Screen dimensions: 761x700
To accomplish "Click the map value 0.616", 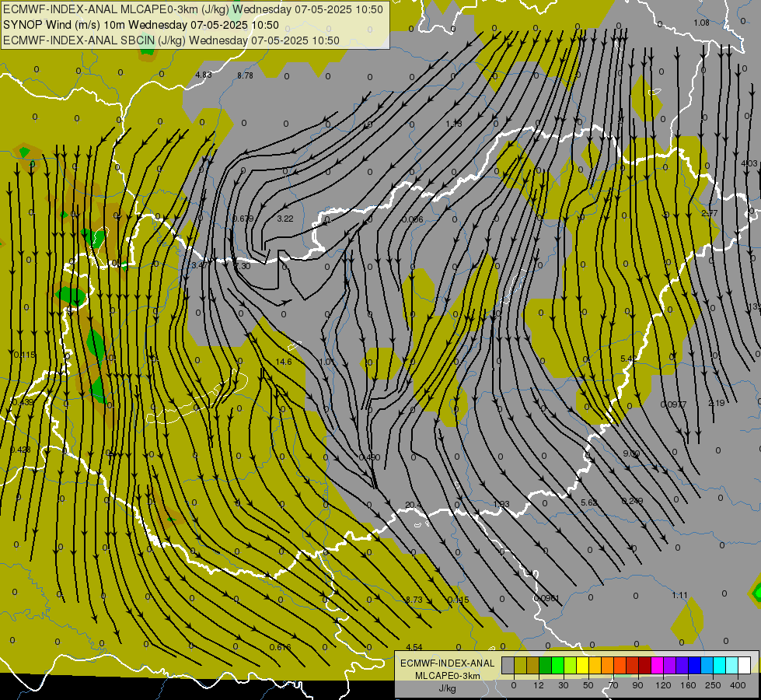I will (x=280, y=647).
